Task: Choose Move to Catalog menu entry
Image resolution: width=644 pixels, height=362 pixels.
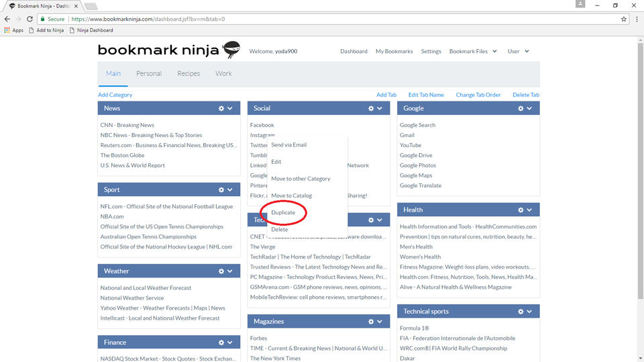Action: pyautogui.click(x=292, y=195)
